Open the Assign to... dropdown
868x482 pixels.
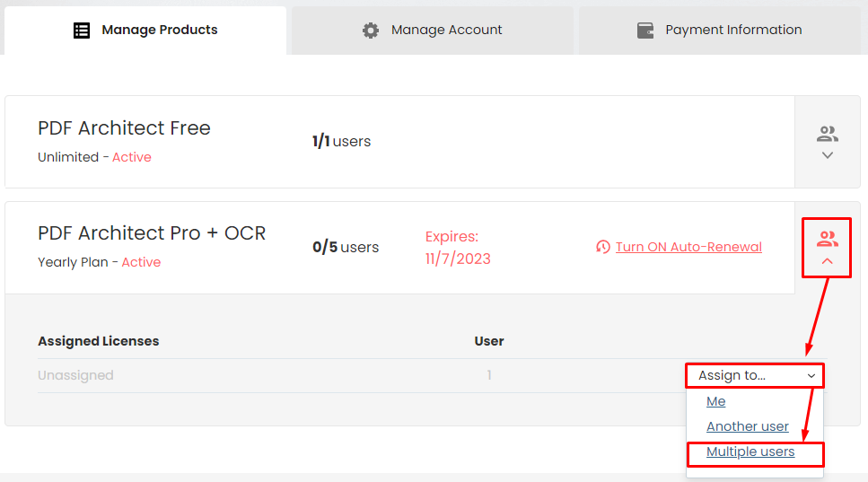pos(755,376)
